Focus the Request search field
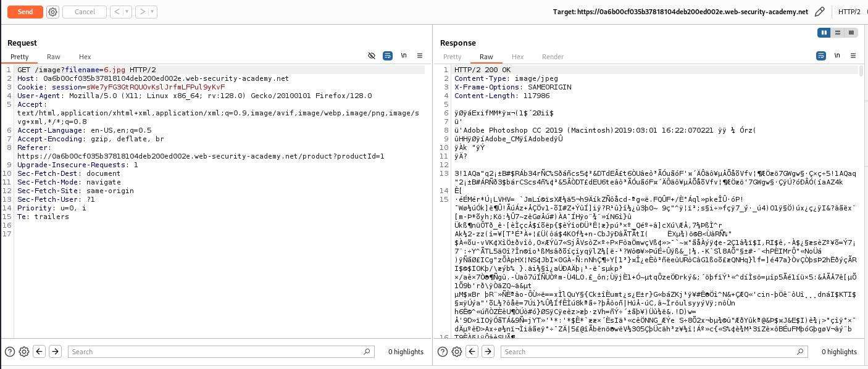868x369 pixels. (x=221, y=352)
